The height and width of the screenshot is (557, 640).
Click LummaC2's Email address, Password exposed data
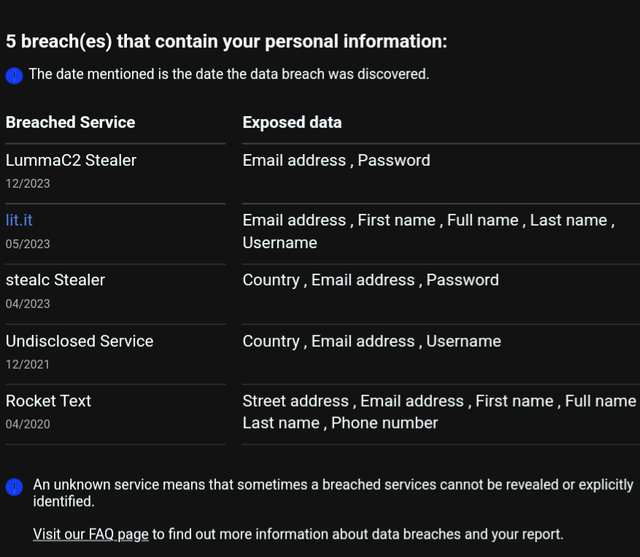tap(336, 160)
